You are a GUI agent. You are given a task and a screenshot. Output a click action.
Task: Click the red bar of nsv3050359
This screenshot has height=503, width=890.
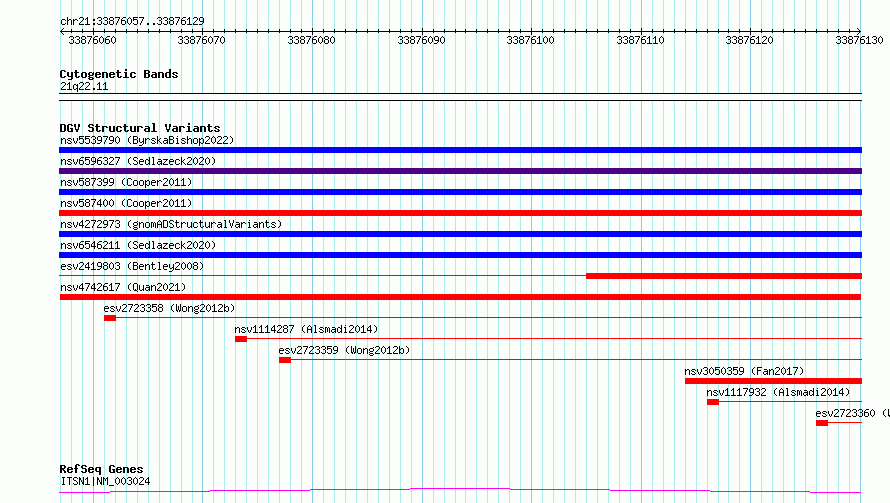click(774, 381)
